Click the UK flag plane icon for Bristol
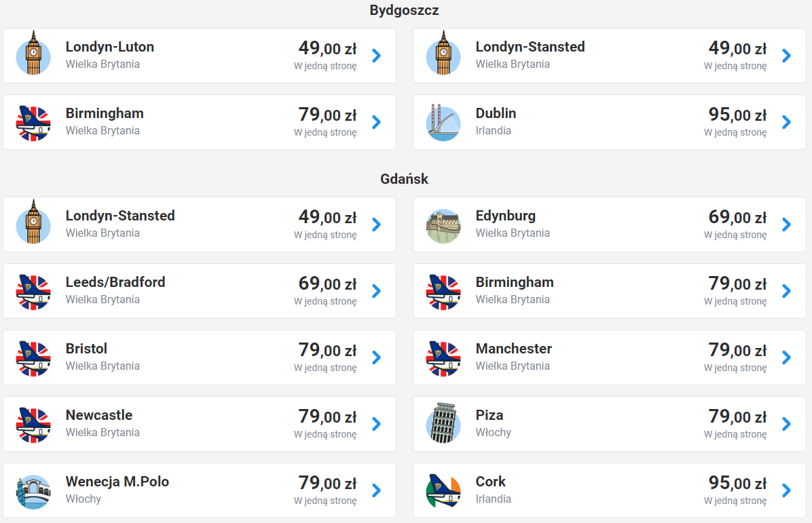Image resolution: width=812 pixels, height=523 pixels. point(33,357)
